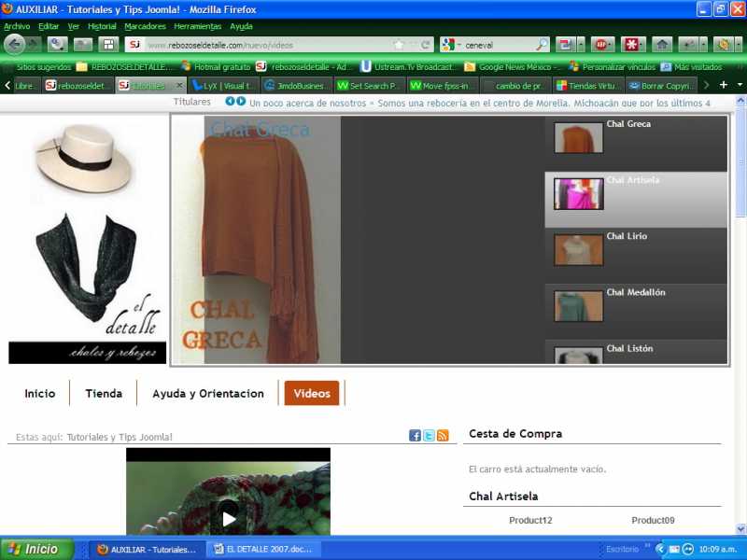
Task: Open the Editar menu
Action: coord(49,26)
